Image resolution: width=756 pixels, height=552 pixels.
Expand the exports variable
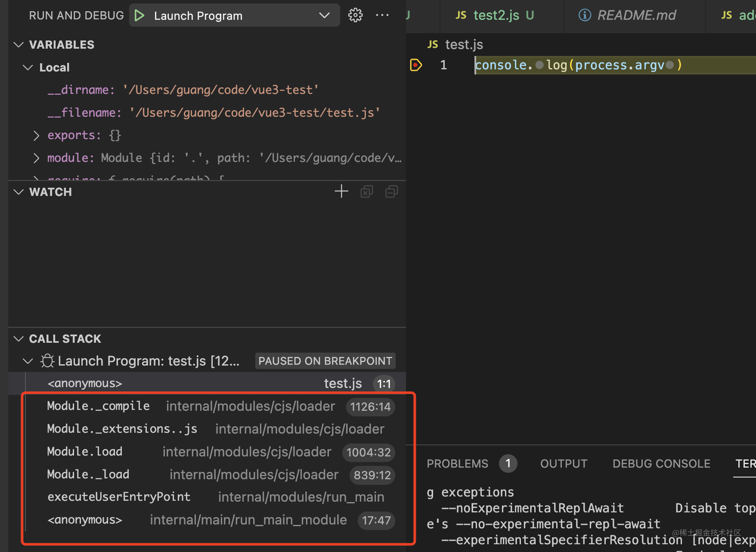pyautogui.click(x=37, y=136)
